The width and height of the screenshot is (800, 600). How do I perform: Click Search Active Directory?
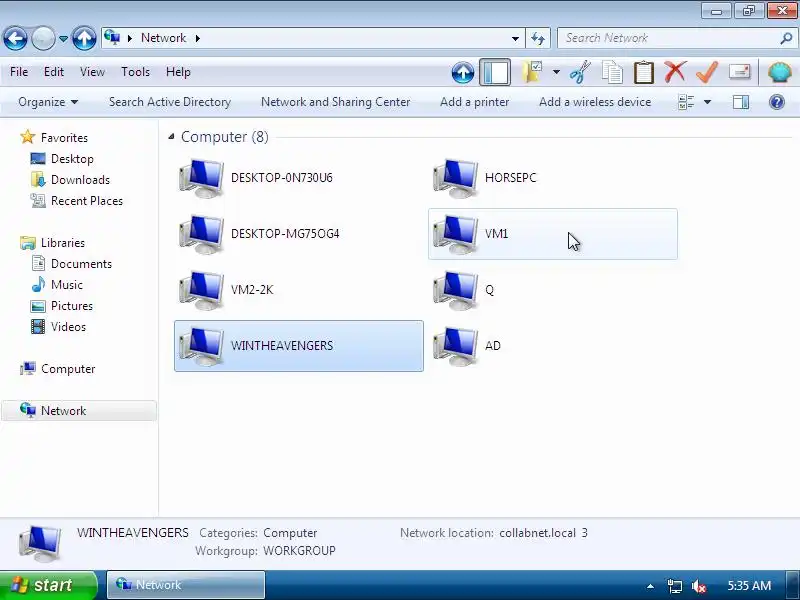coord(170,102)
